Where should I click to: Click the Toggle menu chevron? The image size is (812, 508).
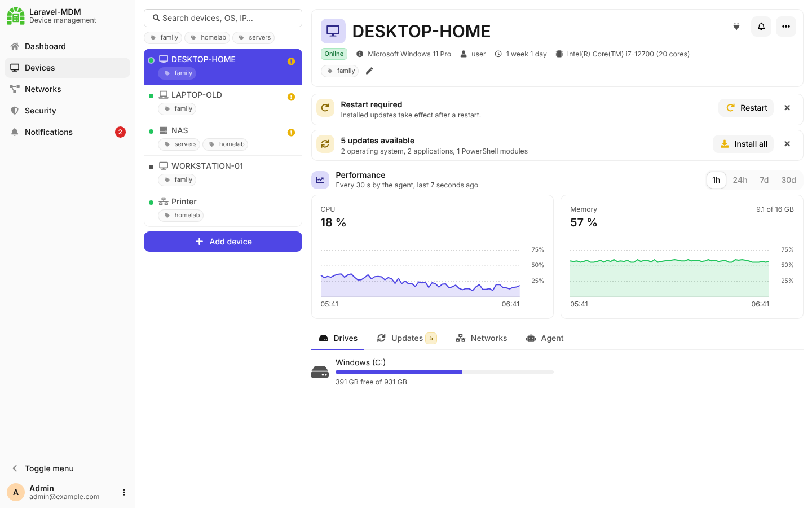[15, 468]
